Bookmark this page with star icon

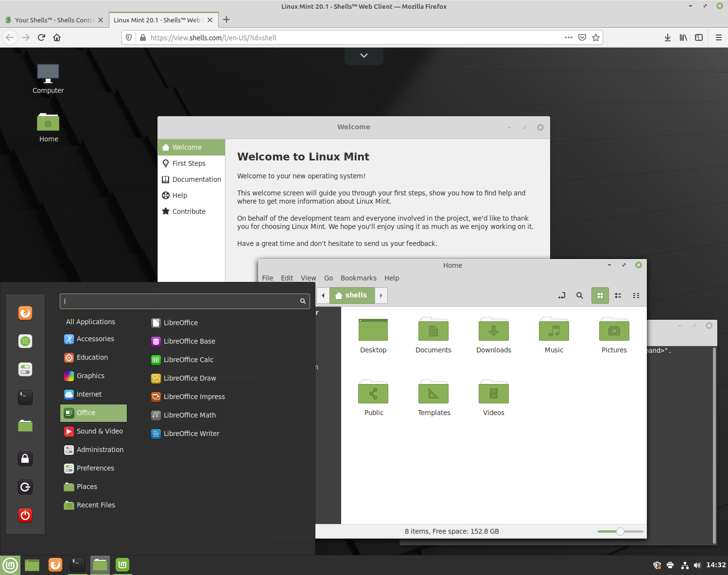(596, 37)
